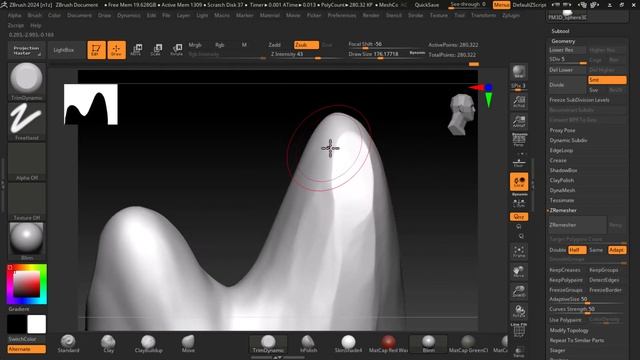This screenshot has width=640, height=360.
Task: Click the Frame view icon
Action: (x=519, y=251)
